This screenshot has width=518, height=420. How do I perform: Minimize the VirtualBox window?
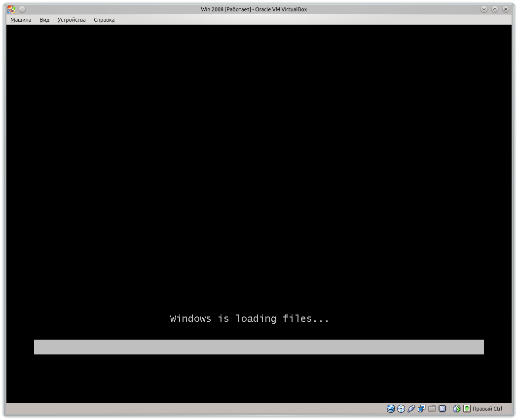click(484, 9)
